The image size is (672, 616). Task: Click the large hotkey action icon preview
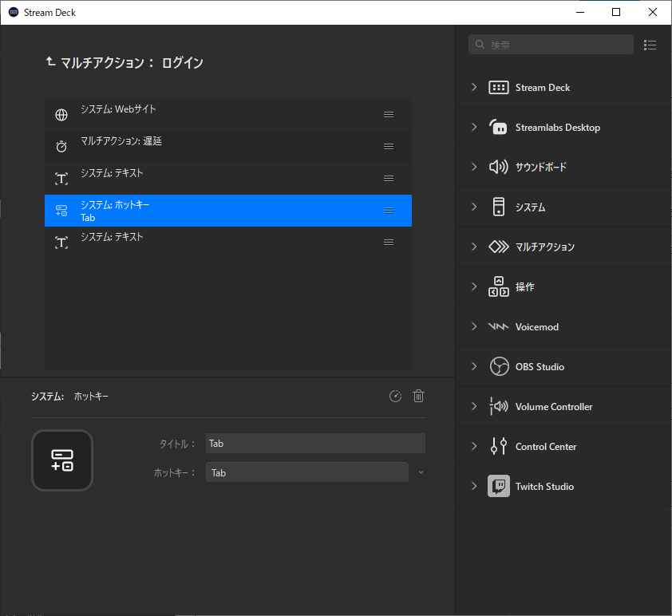(62, 460)
